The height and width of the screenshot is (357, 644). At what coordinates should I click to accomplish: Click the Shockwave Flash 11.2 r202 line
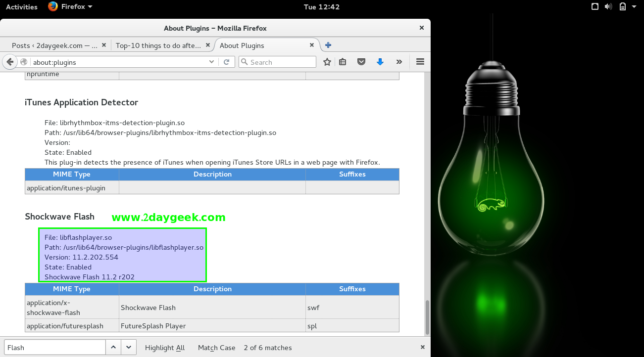pyautogui.click(x=90, y=277)
